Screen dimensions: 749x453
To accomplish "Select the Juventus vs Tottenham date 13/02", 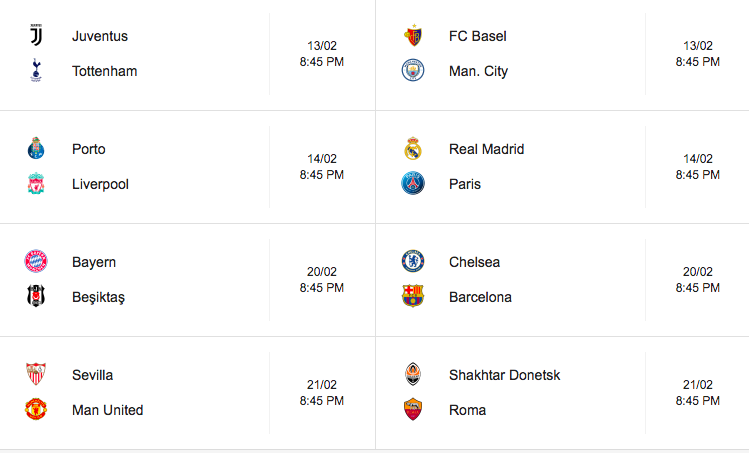I will 322,46.
